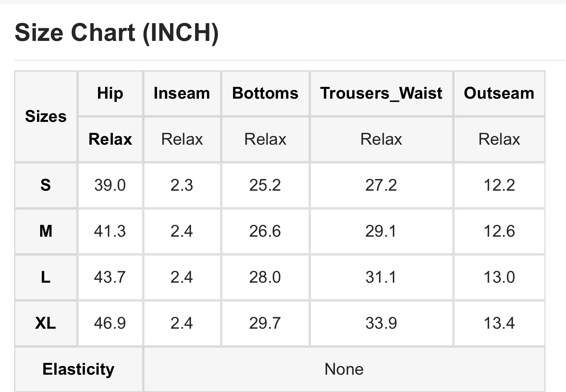Click the 2.3 inseam value for S

point(182,185)
